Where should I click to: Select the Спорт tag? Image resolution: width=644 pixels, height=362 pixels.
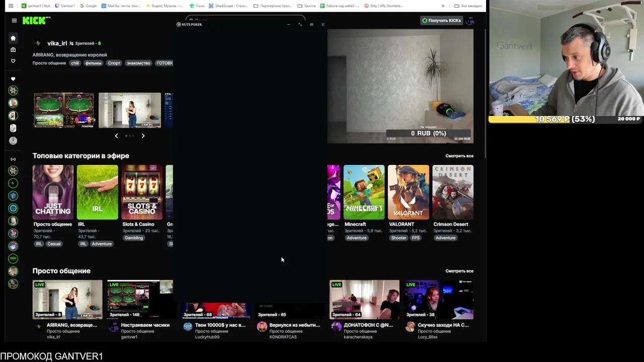coord(114,63)
